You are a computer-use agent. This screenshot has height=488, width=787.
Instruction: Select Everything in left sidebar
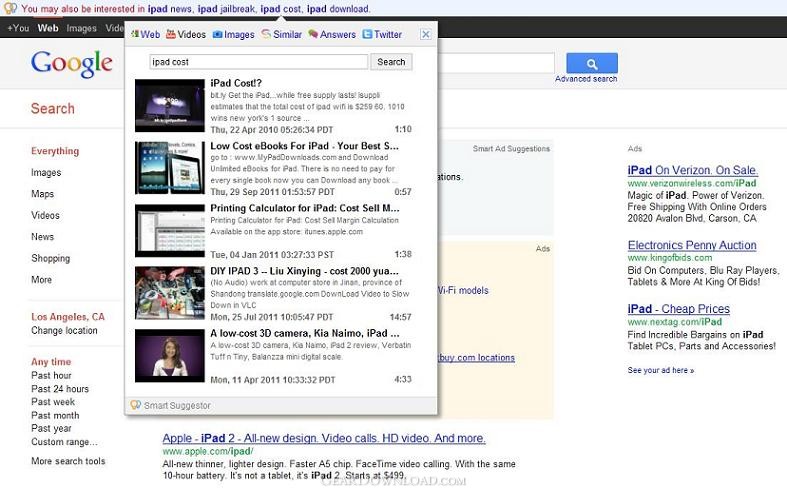click(x=55, y=151)
